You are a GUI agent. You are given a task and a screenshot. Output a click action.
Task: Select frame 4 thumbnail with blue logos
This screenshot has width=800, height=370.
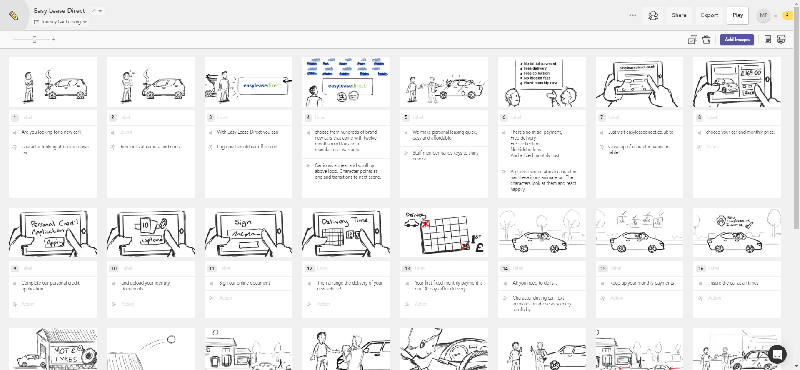tap(346, 82)
